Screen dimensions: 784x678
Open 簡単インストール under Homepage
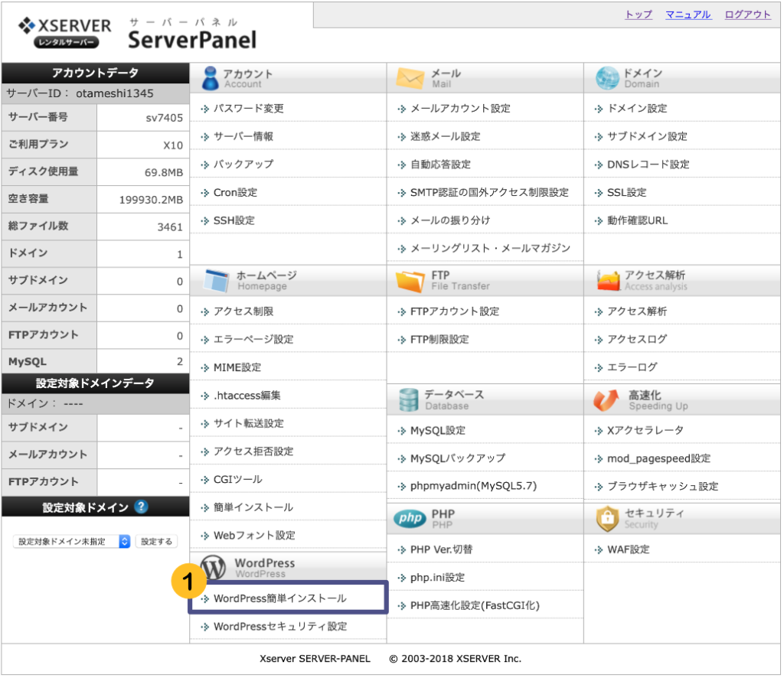253,507
